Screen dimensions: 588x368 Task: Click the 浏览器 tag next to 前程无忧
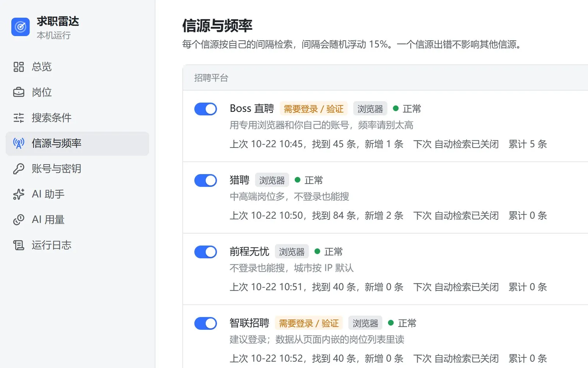[x=292, y=252]
